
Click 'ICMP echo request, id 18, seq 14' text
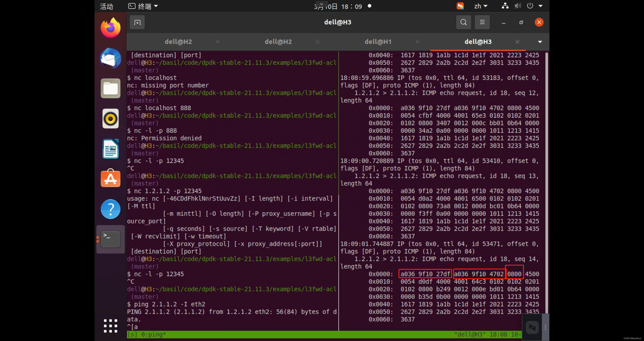click(480, 259)
